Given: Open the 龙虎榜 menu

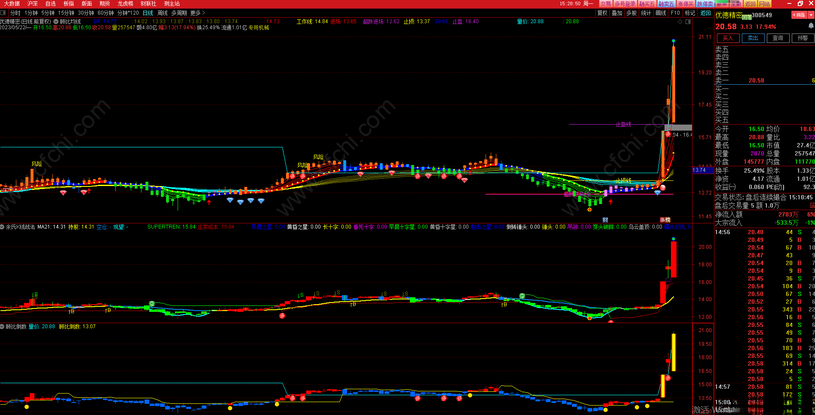Looking at the screenshot, I should click(125, 3).
